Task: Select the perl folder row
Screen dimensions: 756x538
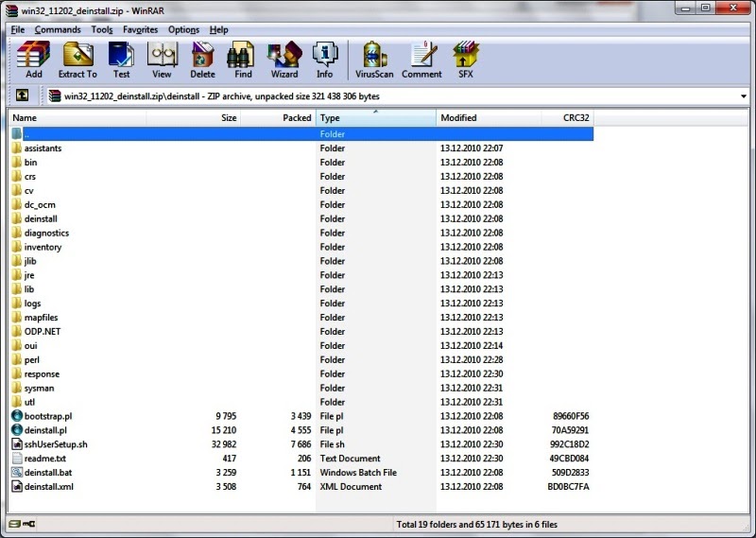Action: point(301,359)
